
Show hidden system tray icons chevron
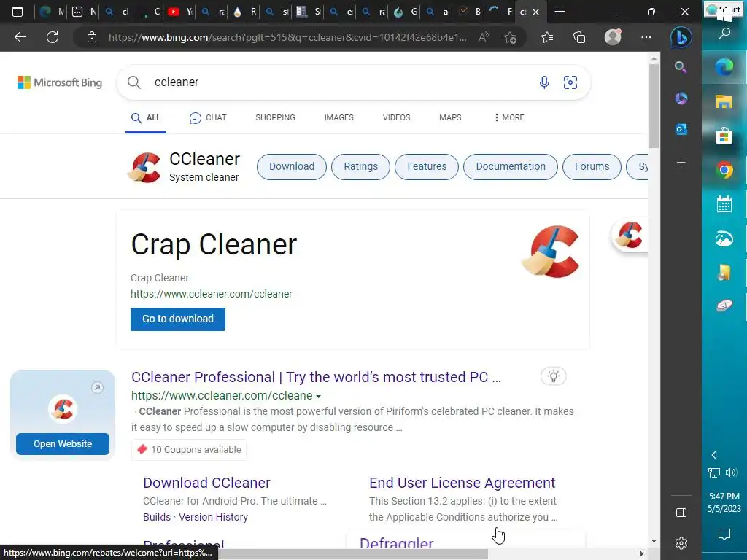click(714, 455)
